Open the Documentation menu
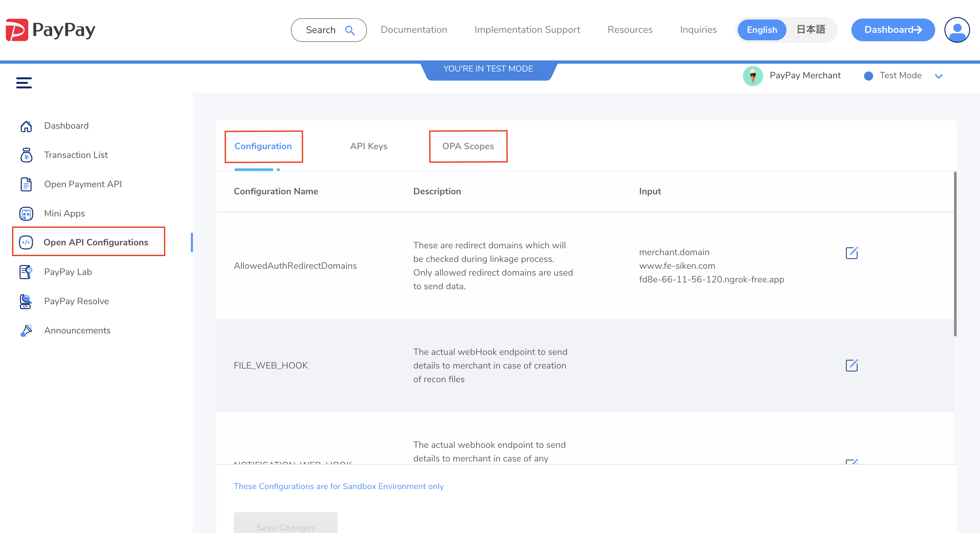The image size is (980, 533). click(414, 30)
